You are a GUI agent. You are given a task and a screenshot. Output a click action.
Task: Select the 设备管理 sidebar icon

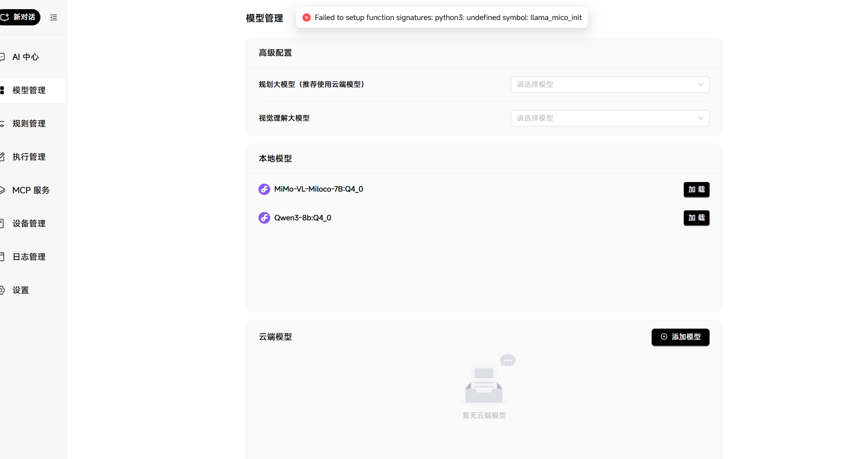3,223
